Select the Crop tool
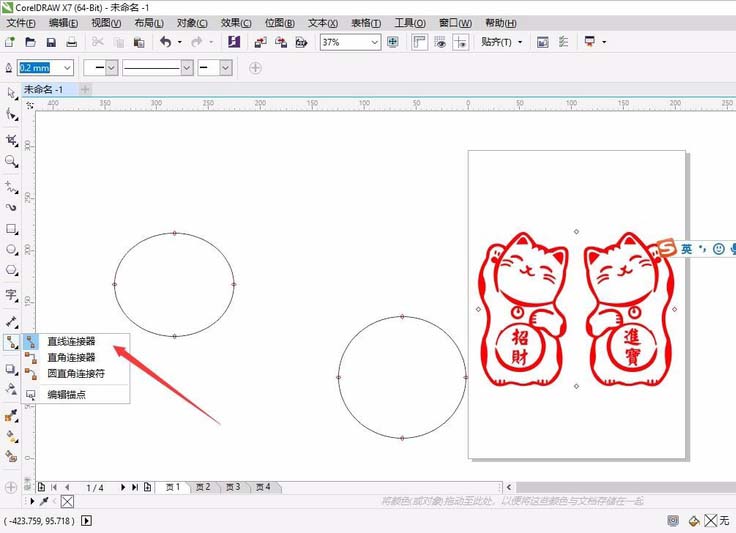736x533 pixels. coord(11,140)
